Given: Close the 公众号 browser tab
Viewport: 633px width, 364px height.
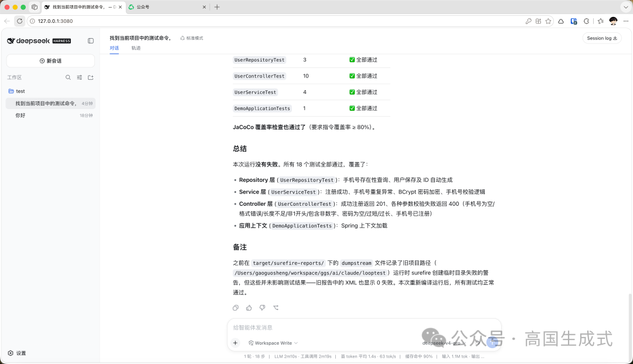Looking at the screenshot, I should tap(204, 7).
